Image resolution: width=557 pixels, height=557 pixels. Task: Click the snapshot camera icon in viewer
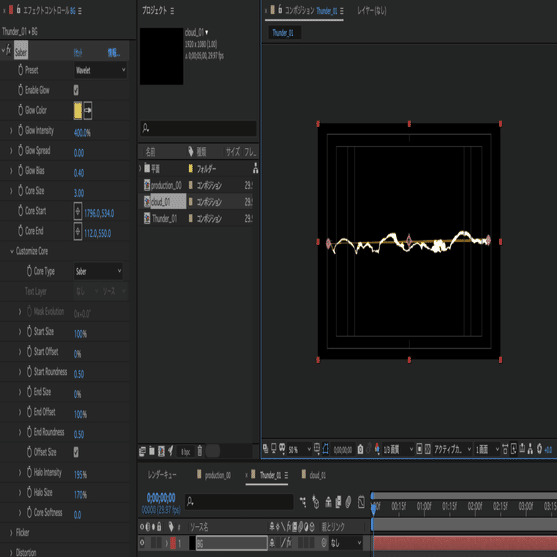coord(360,450)
